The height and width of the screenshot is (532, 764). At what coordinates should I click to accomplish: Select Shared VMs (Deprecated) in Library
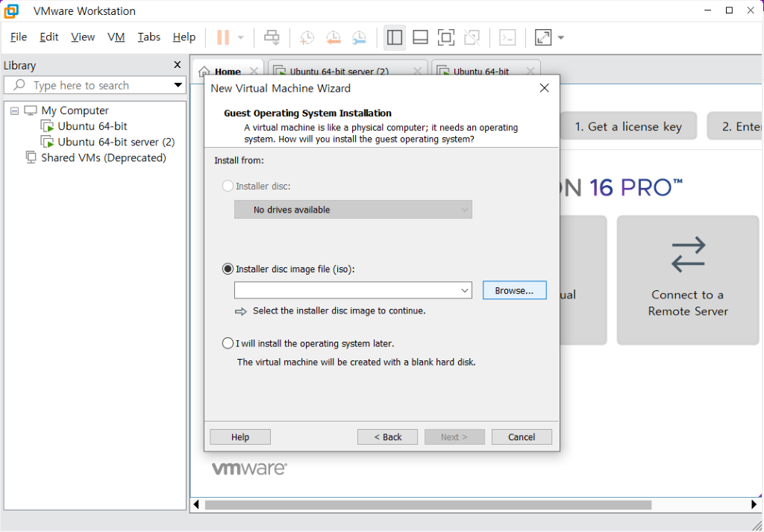[x=104, y=158]
